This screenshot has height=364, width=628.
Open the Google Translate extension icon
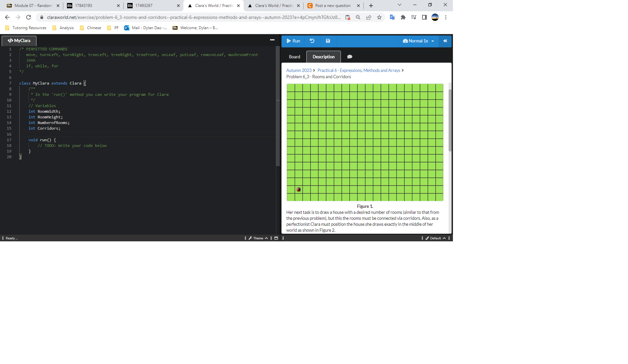[x=393, y=17]
